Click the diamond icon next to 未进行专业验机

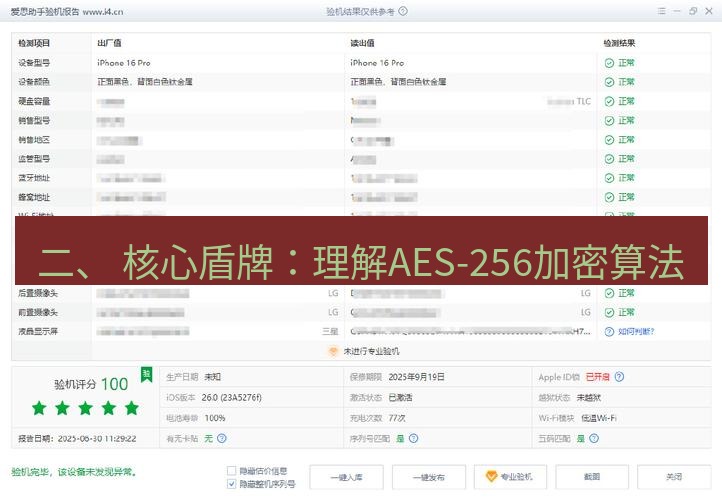pyautogui.click(x=333, y=351)
